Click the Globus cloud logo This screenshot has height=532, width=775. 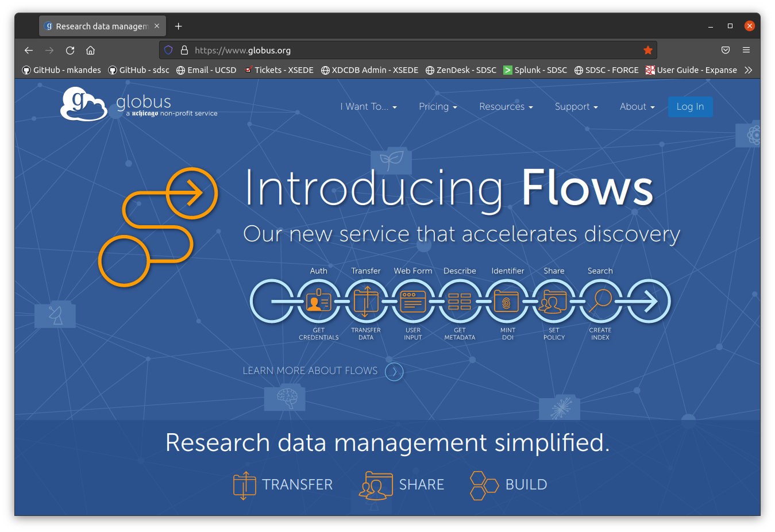click(83, 104)
